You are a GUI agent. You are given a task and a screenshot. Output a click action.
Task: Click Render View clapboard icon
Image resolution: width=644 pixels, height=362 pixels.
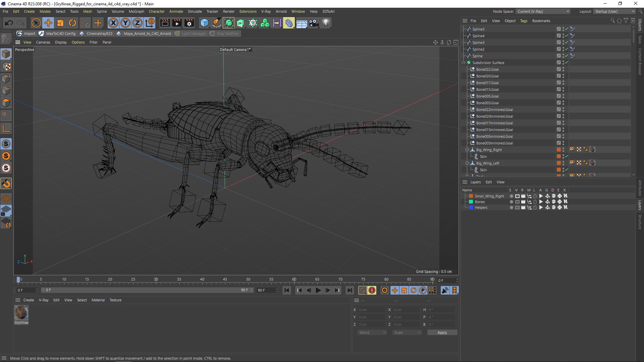(165, 23)
